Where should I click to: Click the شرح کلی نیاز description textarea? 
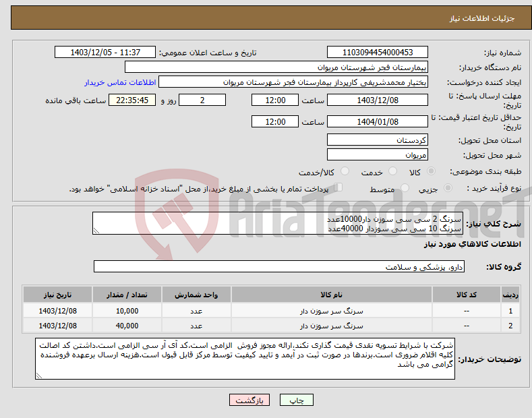point(278,223)
